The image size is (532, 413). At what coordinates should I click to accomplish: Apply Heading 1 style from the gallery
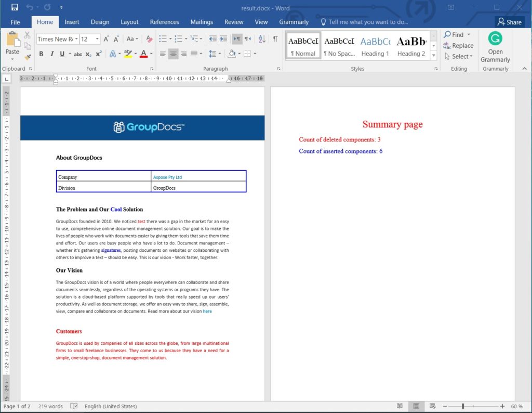(x=375, y=46)
